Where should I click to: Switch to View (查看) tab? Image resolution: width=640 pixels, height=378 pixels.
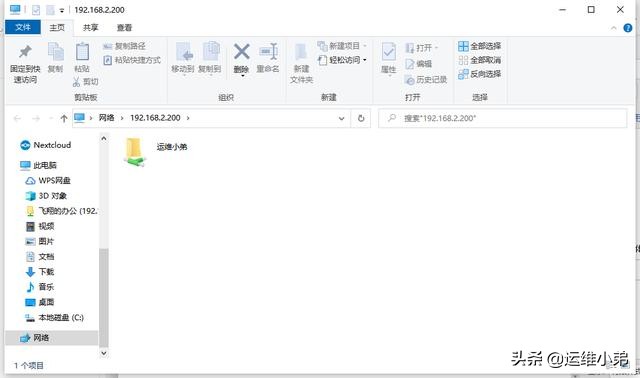coord(124,27)
